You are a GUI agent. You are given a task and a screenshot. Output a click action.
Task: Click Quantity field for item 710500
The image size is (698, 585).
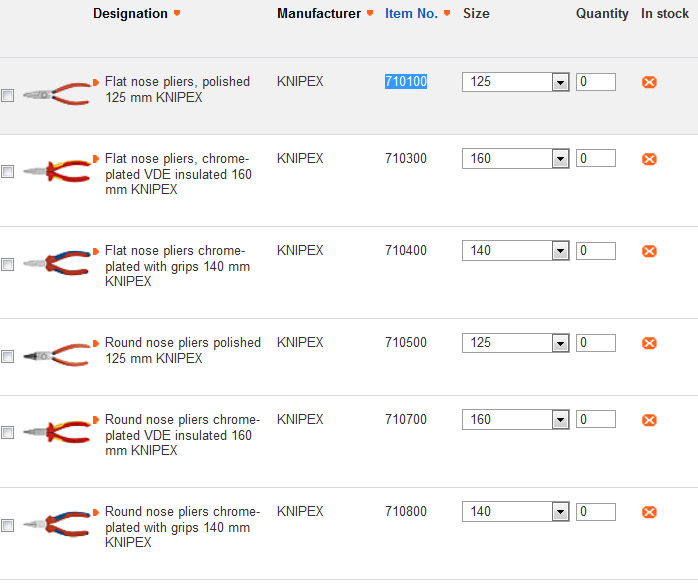596,343
